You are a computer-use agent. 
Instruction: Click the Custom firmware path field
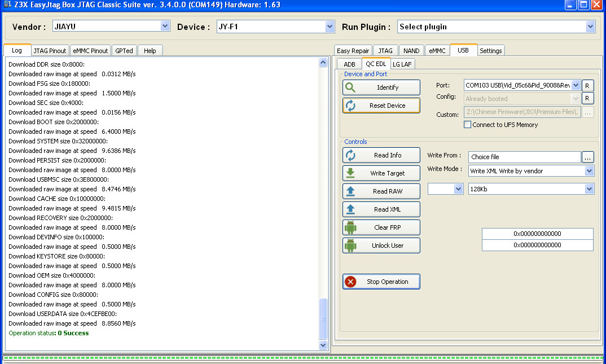pos(522,112)
